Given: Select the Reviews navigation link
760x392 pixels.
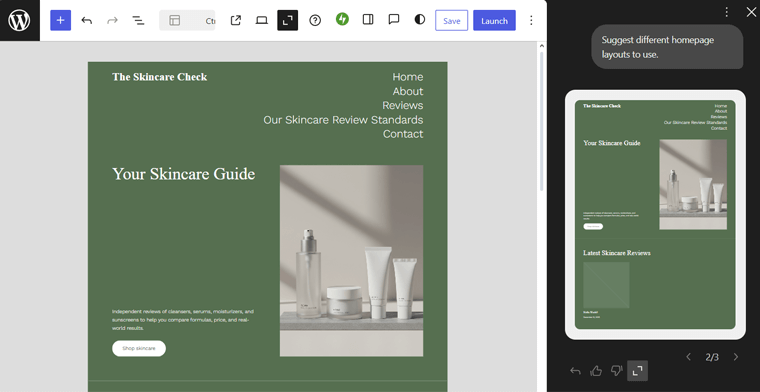Looking at the screenshot, I should [x=402, y=105].
